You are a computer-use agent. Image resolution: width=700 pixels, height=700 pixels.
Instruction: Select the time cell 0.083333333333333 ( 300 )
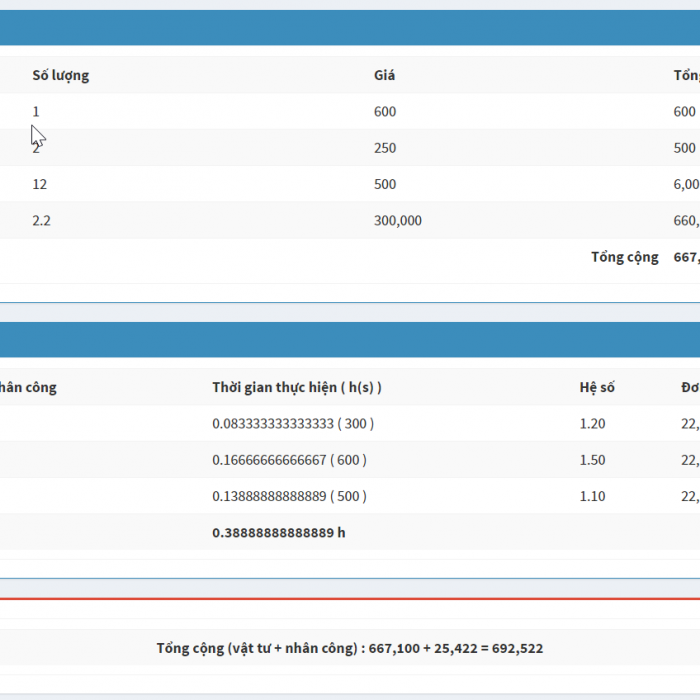[x=292, y=423]
